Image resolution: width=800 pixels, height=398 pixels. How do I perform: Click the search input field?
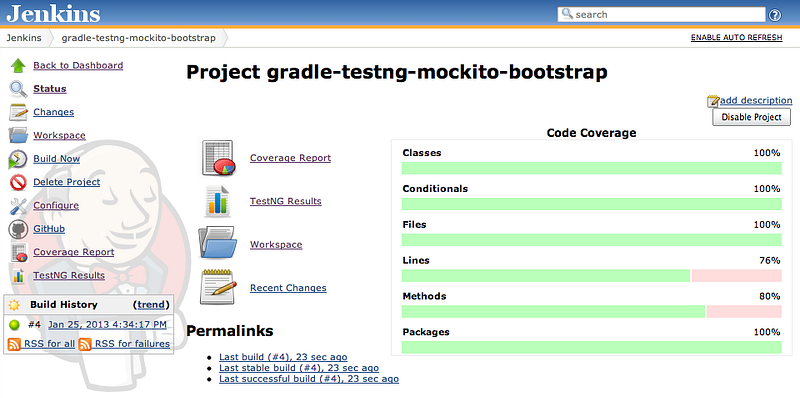pos(662,14)
